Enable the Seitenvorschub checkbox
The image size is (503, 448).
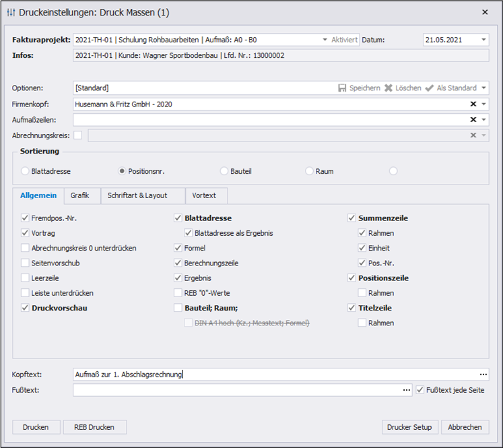[26, 263]
